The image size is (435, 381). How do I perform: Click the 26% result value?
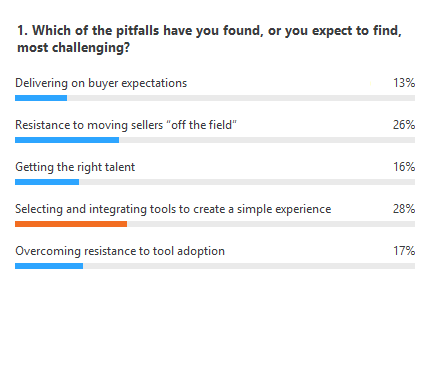[404, 125]
